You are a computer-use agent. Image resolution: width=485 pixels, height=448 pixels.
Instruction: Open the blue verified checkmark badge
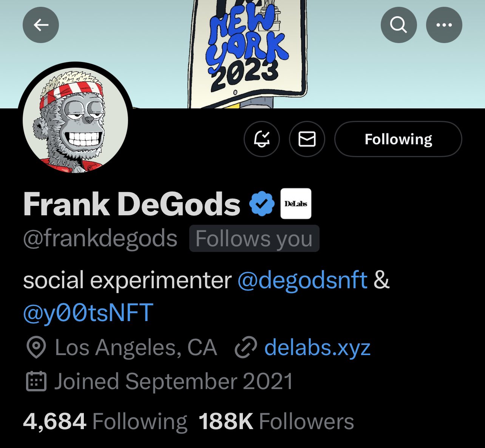[262, 204]
